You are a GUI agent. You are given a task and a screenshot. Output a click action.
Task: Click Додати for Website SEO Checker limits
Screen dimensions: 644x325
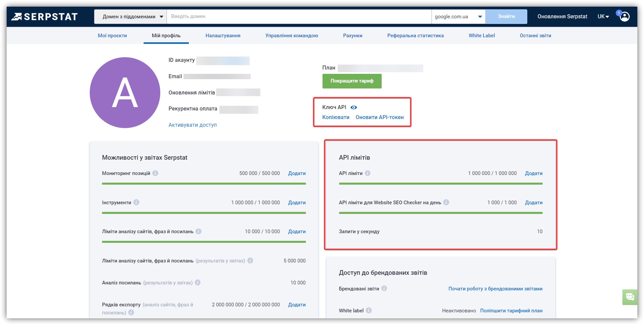pos(534,203)
